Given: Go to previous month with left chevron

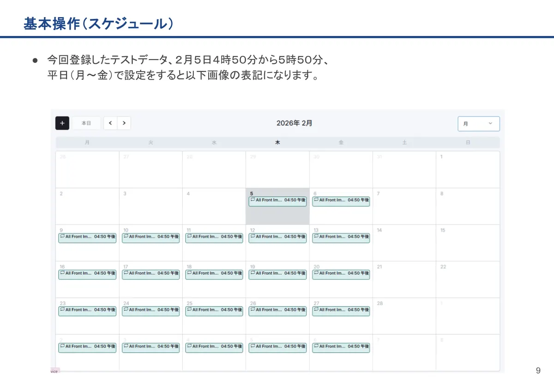Looking at the screenshot, I should 110,123.
